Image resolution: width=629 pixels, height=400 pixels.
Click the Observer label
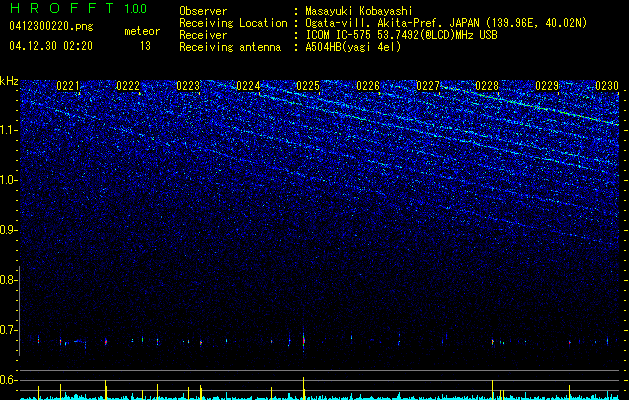coord(203,11)
